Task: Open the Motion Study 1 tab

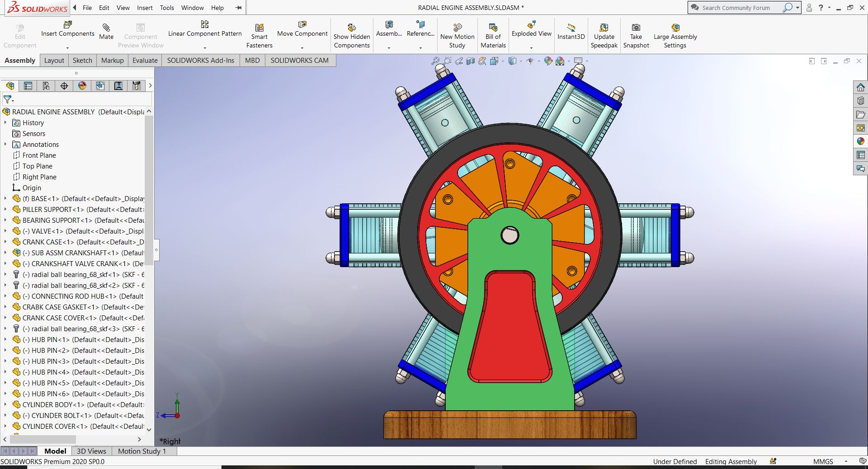Action: coord(142,451)
